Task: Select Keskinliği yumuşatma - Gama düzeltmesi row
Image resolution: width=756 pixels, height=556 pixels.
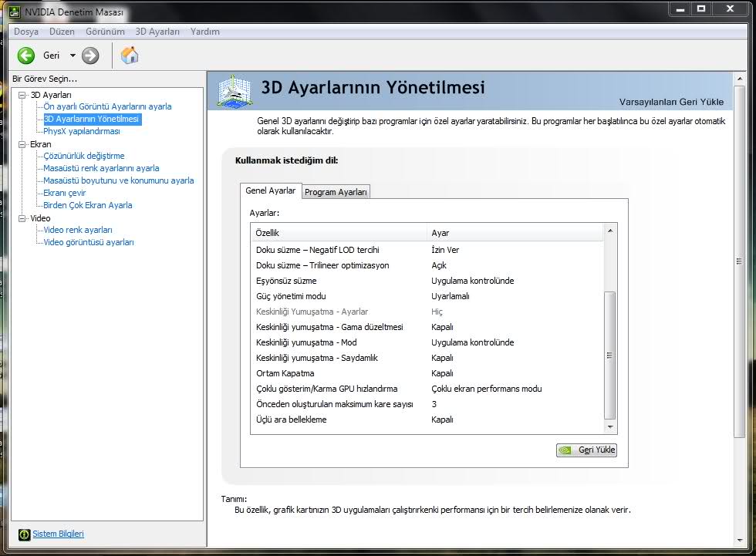Action: pos(427,327)
